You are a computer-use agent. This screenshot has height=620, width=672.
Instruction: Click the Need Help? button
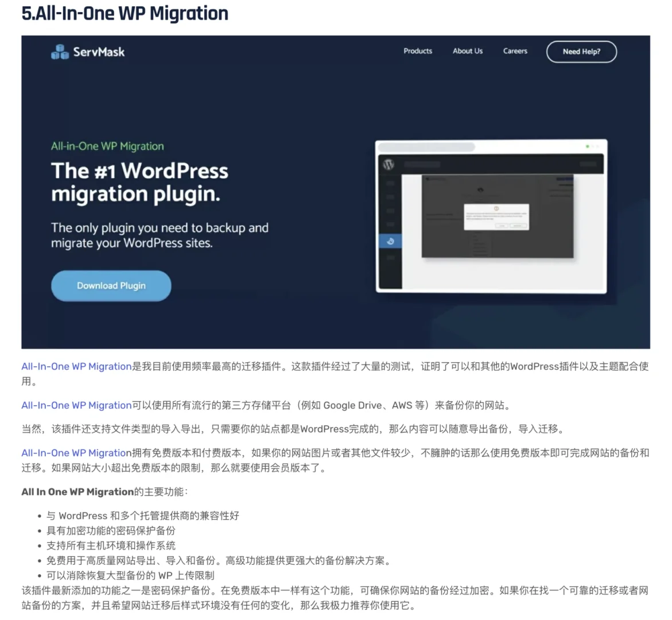click(581, 52)
